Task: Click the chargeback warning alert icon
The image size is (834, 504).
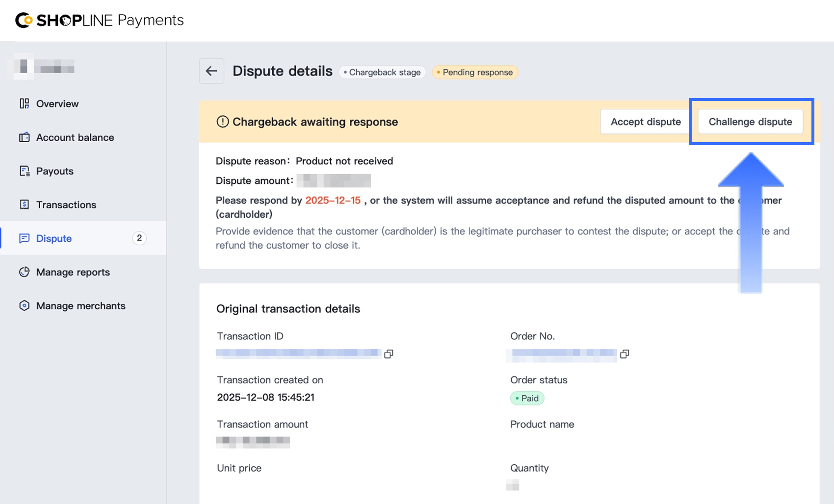Action: [x=222, y=122]
